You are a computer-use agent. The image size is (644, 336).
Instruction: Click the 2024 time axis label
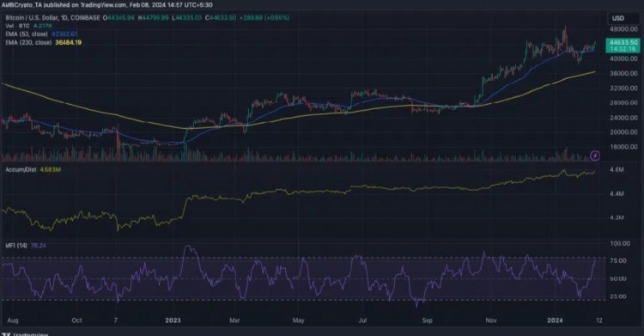pos(555,321)
